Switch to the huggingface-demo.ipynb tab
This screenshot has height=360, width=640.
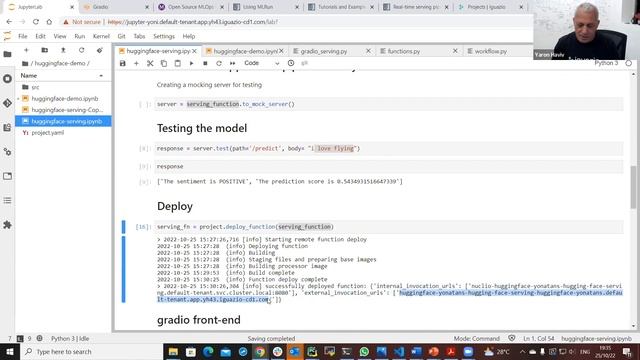(x=244, y=51)
